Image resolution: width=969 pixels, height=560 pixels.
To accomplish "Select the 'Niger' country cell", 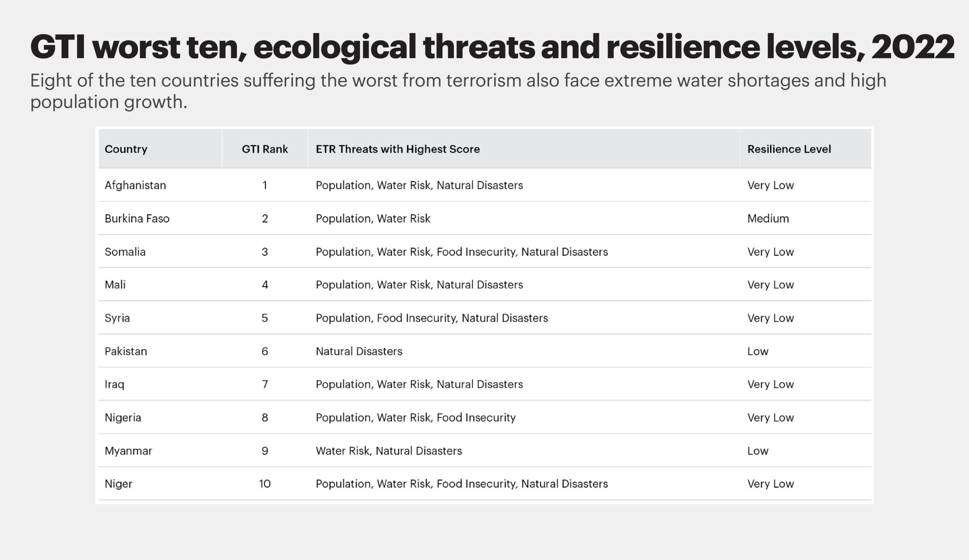I will 118,484.
